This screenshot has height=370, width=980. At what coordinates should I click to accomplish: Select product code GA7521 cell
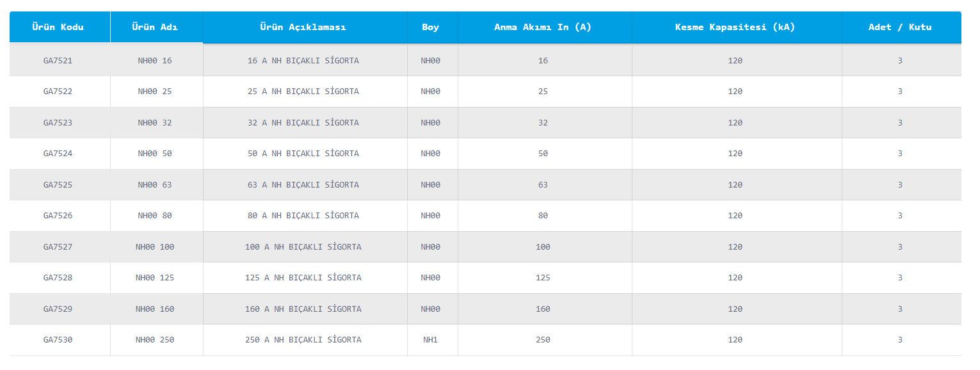(58, 61)
